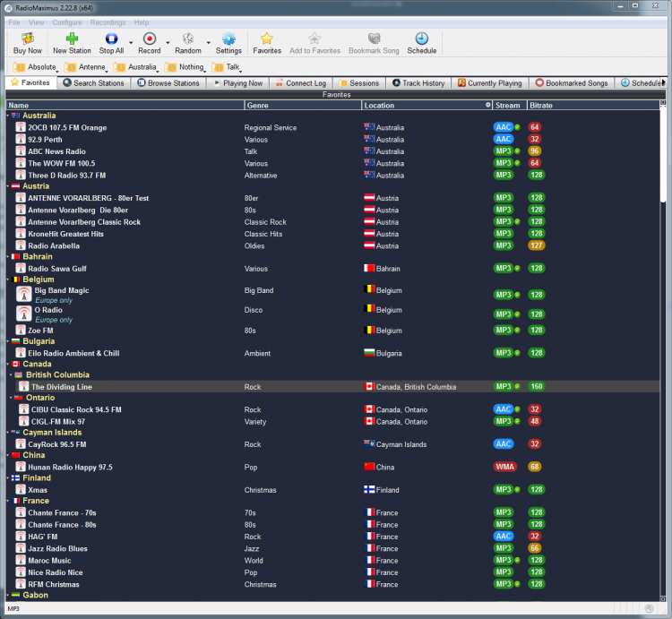Switch to the Playing Now tab
Screen dimensions: 672x619
[x=238, y=83]
